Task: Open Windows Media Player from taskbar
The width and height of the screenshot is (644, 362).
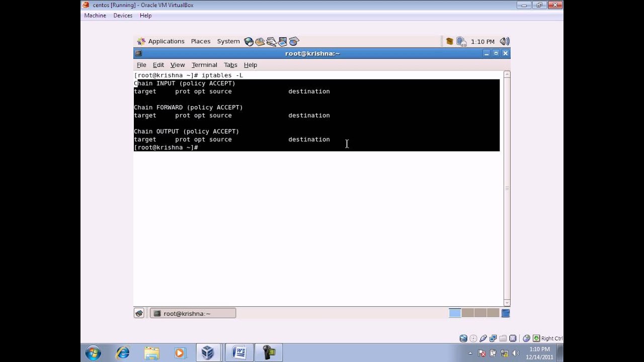Action: [180, 353]
